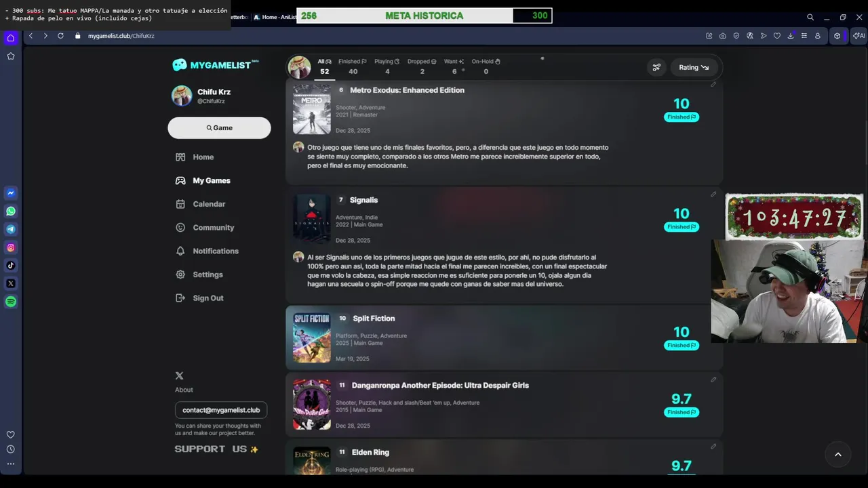Screen dimensions: 868x488
Task: Click the browser tab search magnifier
Action: tap(810, 17)
